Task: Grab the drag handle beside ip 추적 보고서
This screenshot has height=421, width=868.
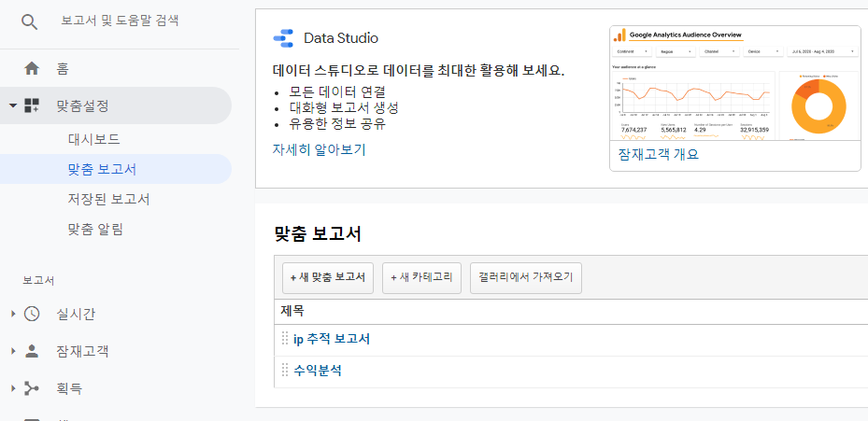Action: pyautogui.click(x=285, y=339)
